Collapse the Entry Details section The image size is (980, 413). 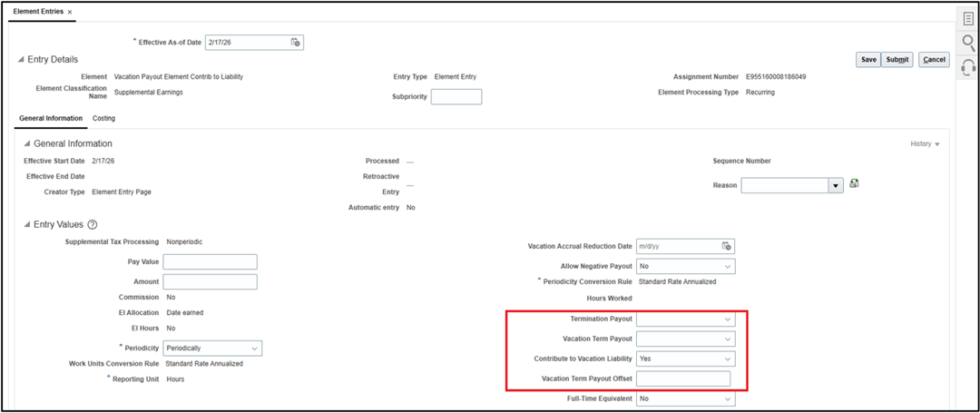pyautogui.click(x=23, y=60)
